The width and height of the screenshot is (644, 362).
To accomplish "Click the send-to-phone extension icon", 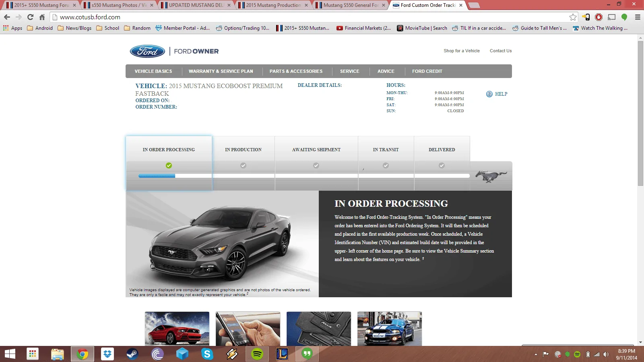I will pyautogui.click(x=586, y=17).
